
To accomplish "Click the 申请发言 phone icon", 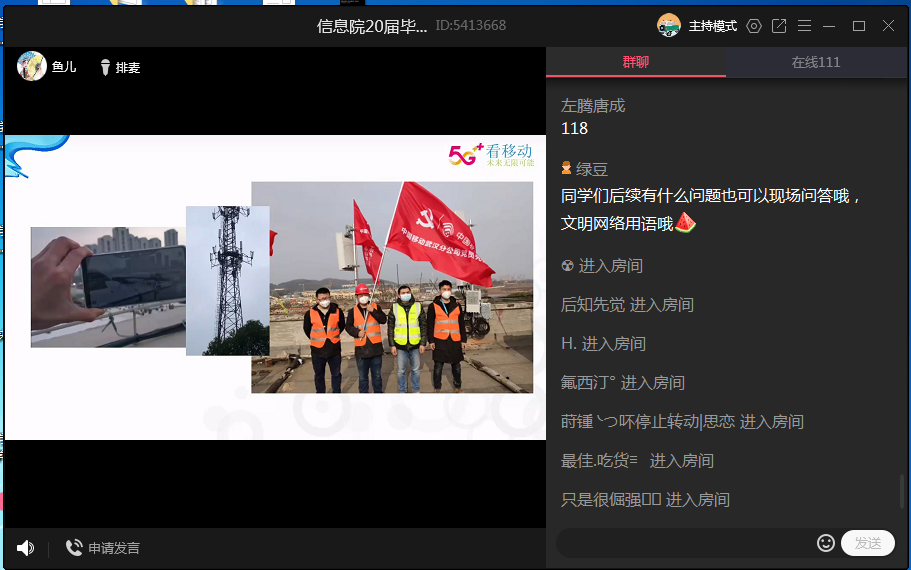I will [73, 548].
